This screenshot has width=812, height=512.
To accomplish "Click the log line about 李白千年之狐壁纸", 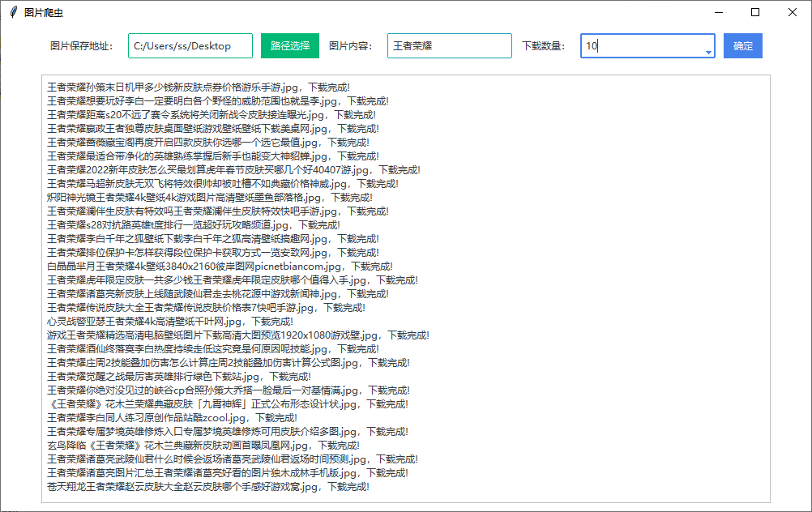I will click(x=213, y=239).
